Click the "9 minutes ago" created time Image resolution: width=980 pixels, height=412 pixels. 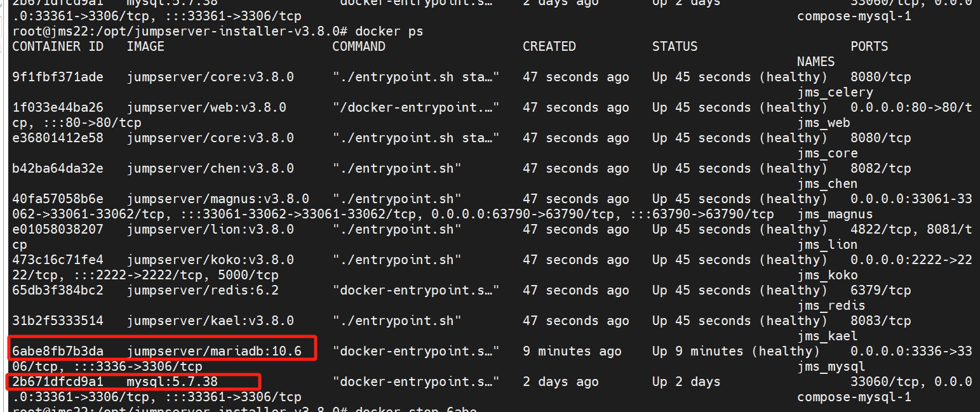(572, 351)
